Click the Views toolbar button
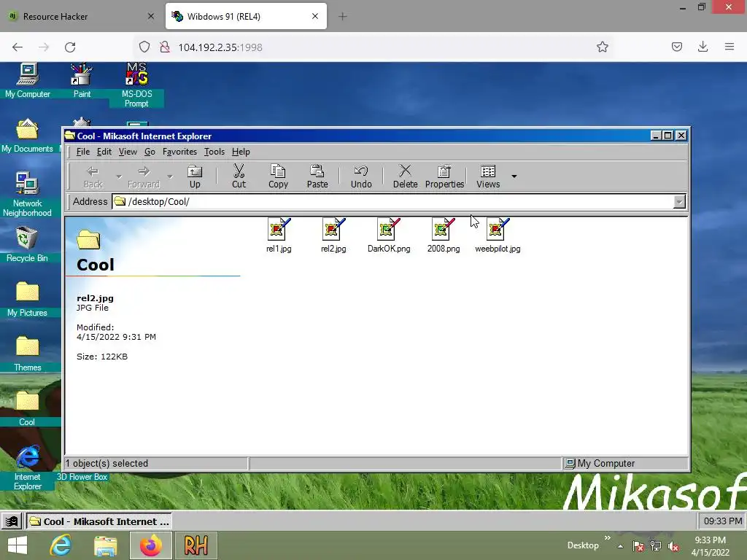Screen dimensions: 747x560 488,176
